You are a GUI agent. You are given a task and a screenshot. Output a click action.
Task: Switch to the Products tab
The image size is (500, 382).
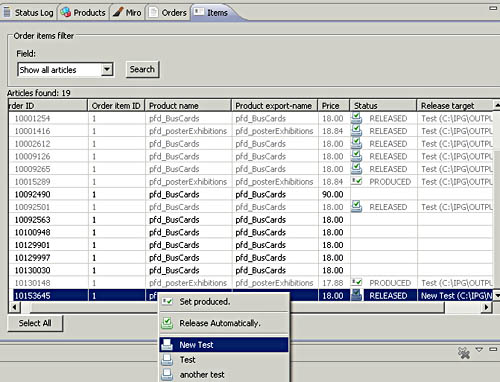(x=83, y=13)
